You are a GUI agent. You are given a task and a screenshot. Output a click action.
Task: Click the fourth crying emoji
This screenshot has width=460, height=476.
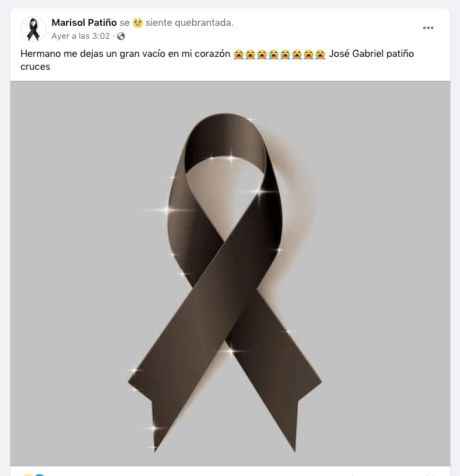point(274,54)
